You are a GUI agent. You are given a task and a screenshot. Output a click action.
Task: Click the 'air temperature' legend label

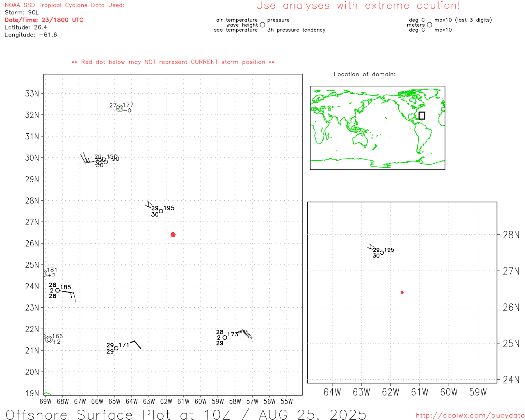237,20
